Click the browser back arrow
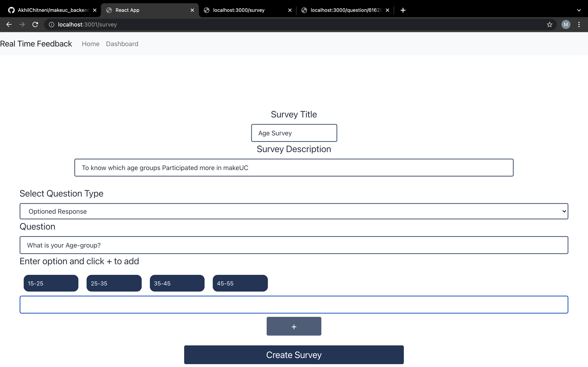588x367 pixels. 9,24
